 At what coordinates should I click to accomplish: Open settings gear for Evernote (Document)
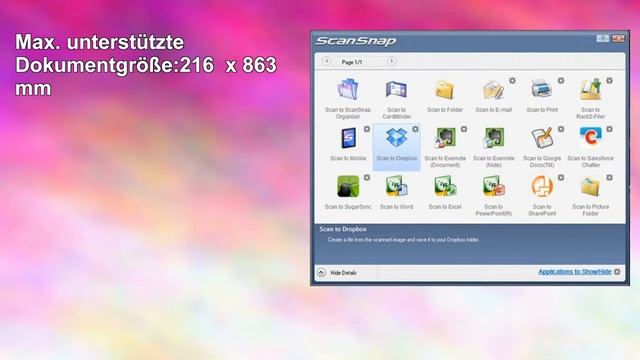464,129
